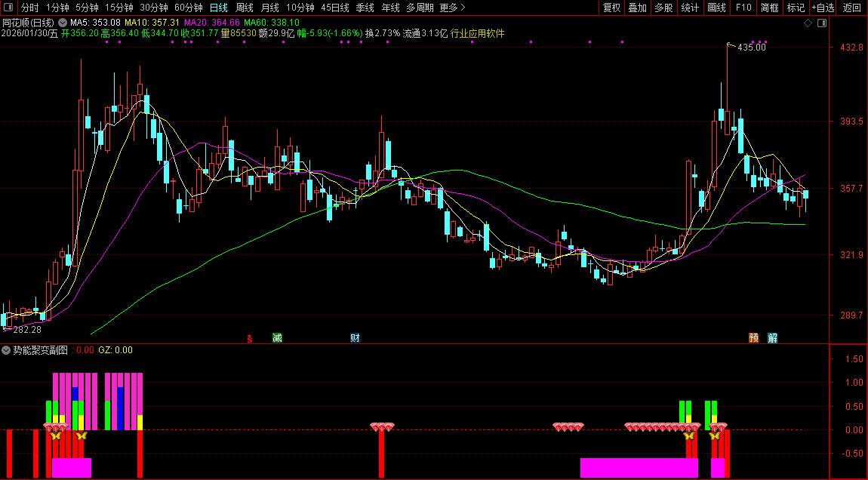The image size is (868, 480).
Task: Click the MA20: 364.66 indicator label
Action: pos(212,23)
